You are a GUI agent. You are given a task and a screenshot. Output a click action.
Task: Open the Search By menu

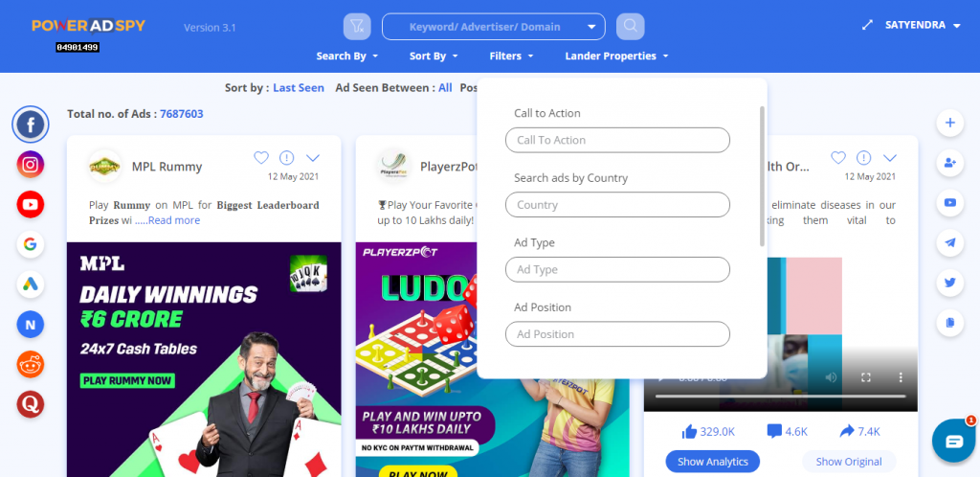[x=347, y=56]
